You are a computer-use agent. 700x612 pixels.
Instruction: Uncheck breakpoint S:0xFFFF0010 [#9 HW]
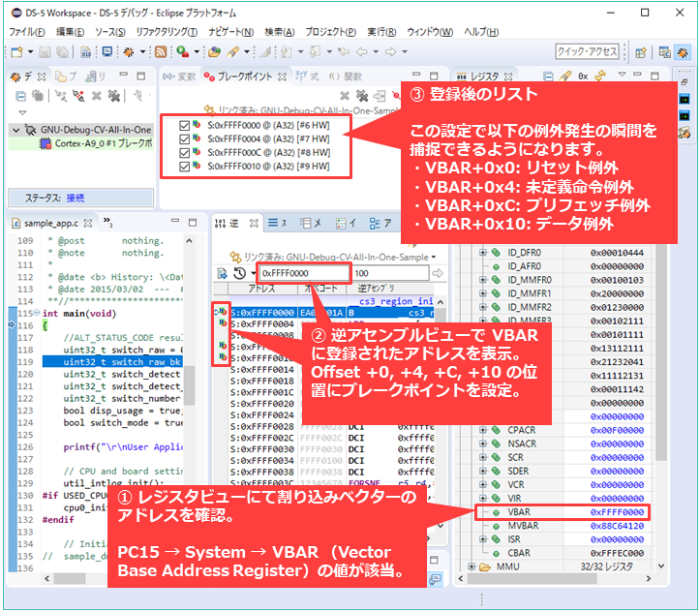tap(184, 167)
